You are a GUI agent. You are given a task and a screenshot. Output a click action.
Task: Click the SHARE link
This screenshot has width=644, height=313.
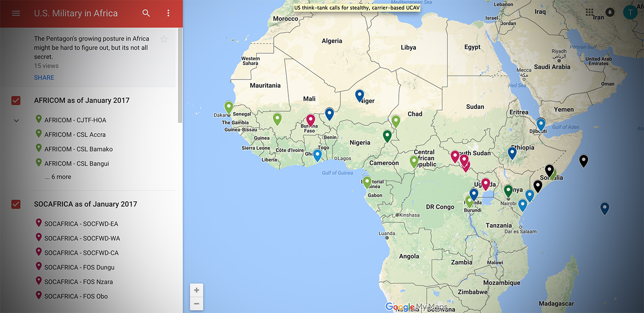tap(44, 77)
